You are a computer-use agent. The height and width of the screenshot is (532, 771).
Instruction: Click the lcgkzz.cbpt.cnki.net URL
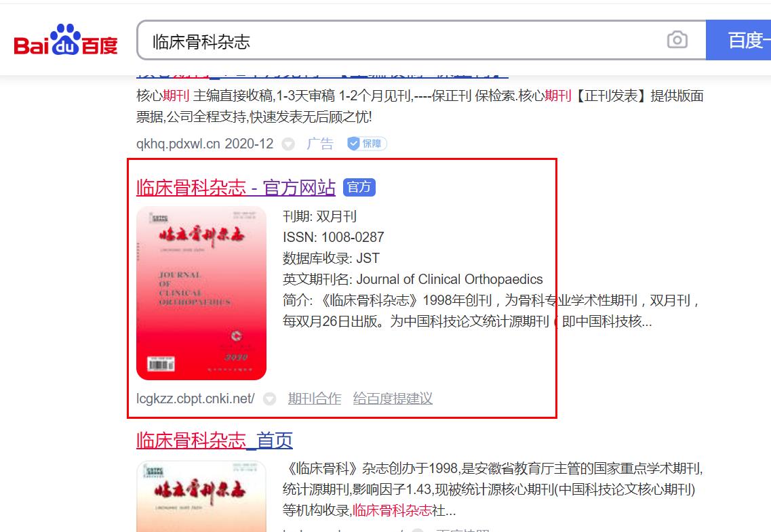click(195, 398)
